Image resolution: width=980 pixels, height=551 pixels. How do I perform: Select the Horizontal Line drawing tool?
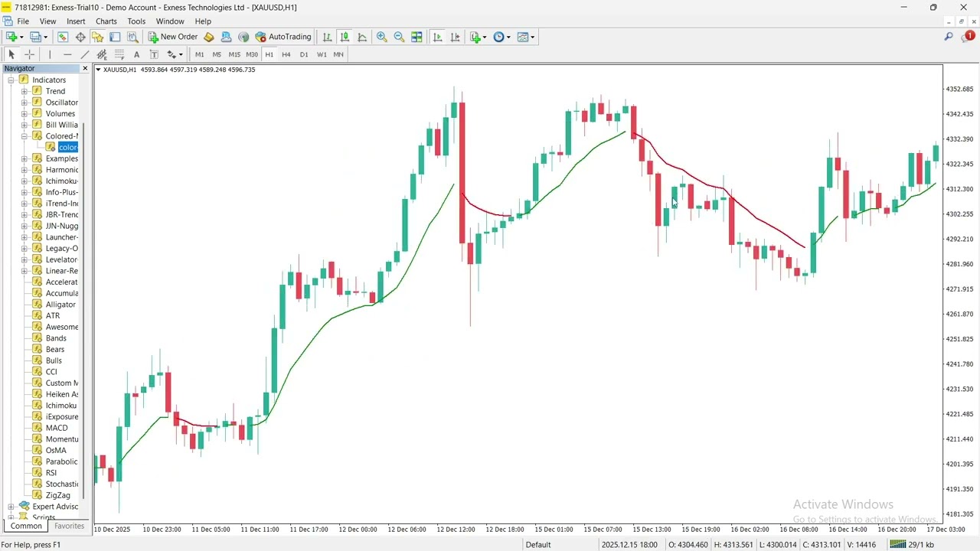point(67,54)
